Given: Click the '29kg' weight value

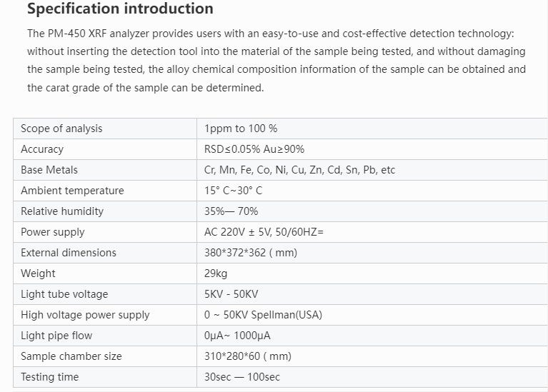Looking at the screenshot, I should point(216,273).
